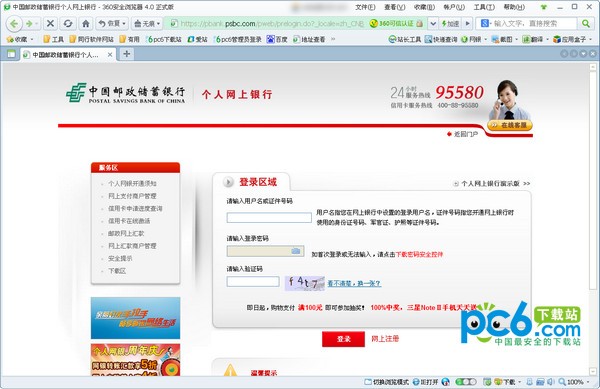600x389 pixels.
Task: Open the browser home page icon
Action: click(86, 24)
